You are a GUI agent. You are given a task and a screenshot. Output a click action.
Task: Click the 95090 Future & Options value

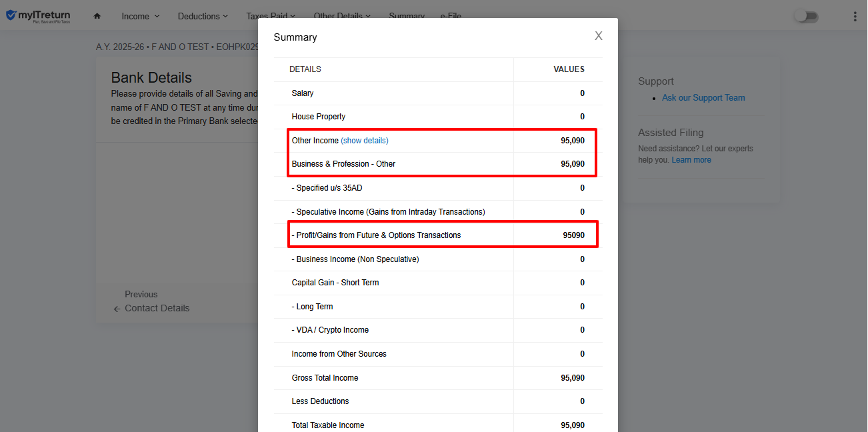(x=573, y=235)
